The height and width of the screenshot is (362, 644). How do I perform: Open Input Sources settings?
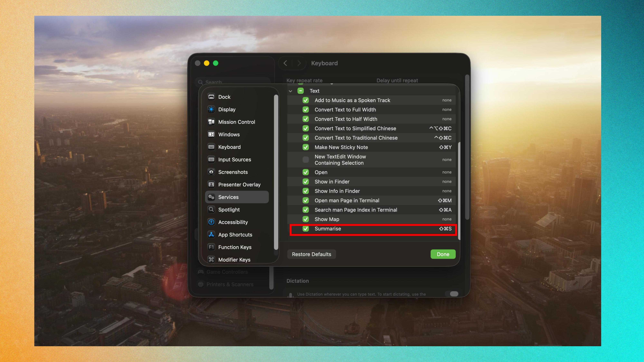pos(211,159)
